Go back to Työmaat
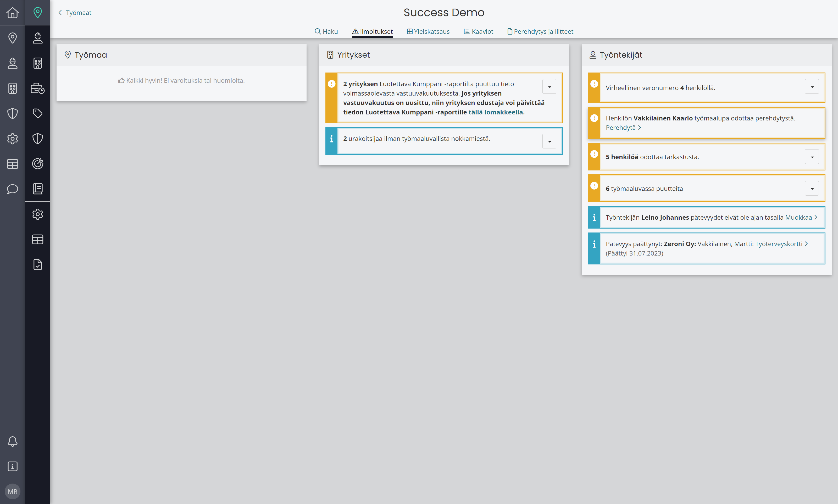 pyautogui.click(x=75, y=13)
